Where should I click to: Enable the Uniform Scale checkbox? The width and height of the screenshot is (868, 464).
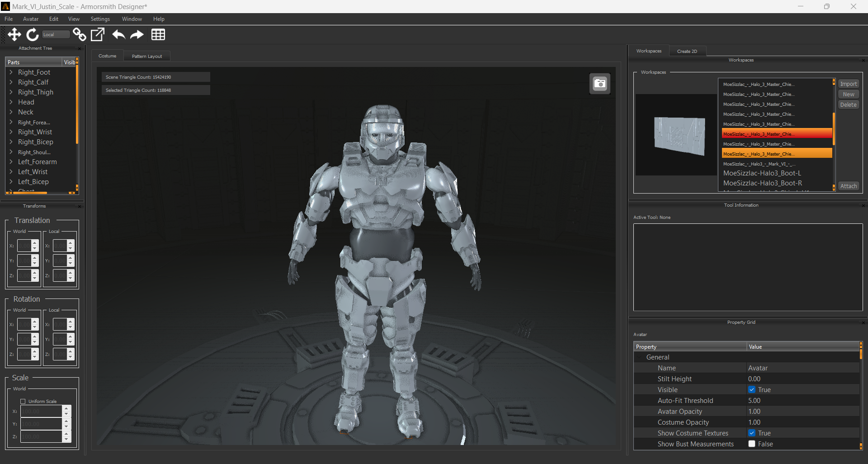click(x=23, y=402)
